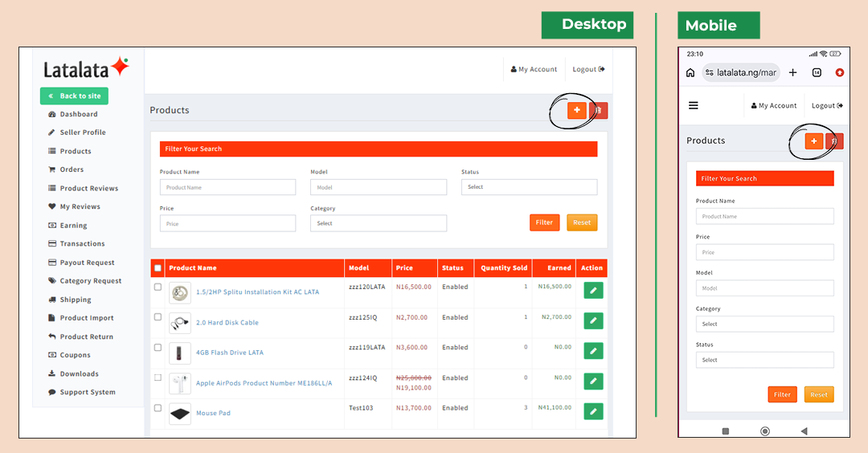Open the mobile browser tab counter
The height and width of the screenshot is (453, 868).
pyautogui.click(x=817, y=72)
